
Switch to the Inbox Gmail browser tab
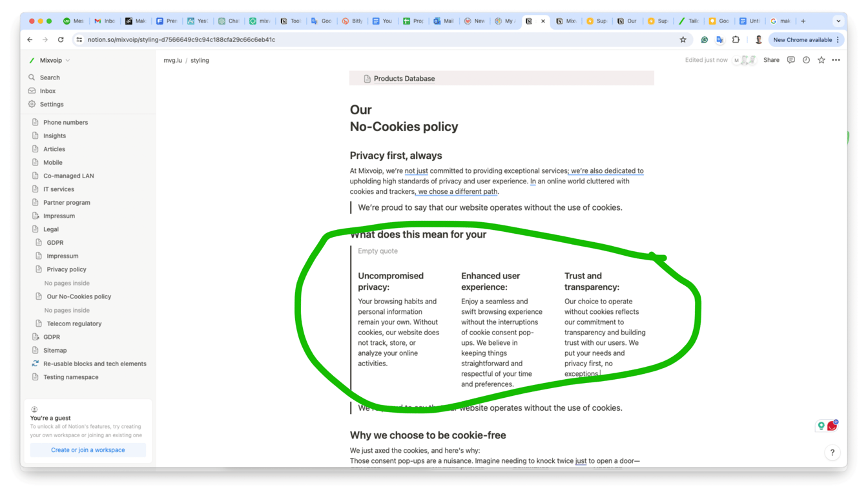click(x=105, y=21)
